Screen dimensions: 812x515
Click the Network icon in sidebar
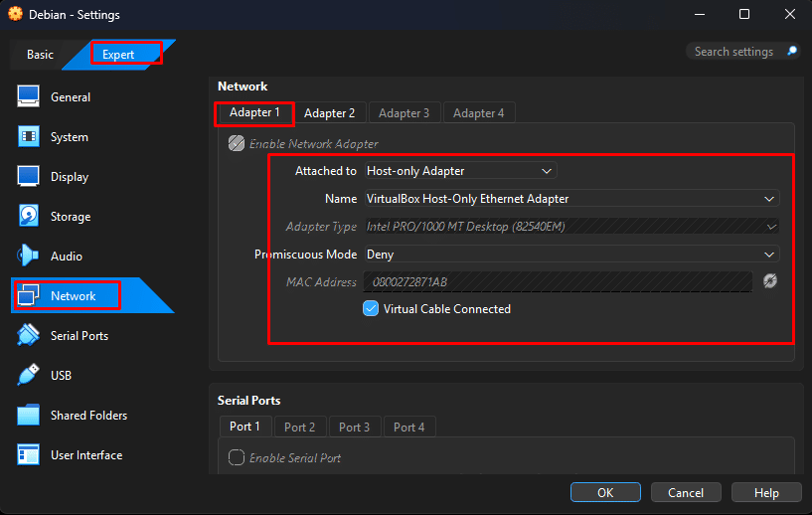click(x=28, y=296)
